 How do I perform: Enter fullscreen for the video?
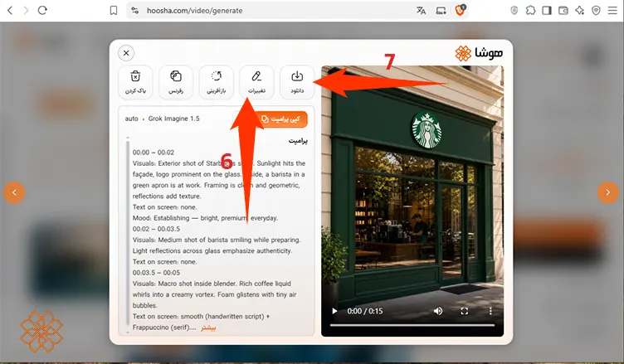465,311
